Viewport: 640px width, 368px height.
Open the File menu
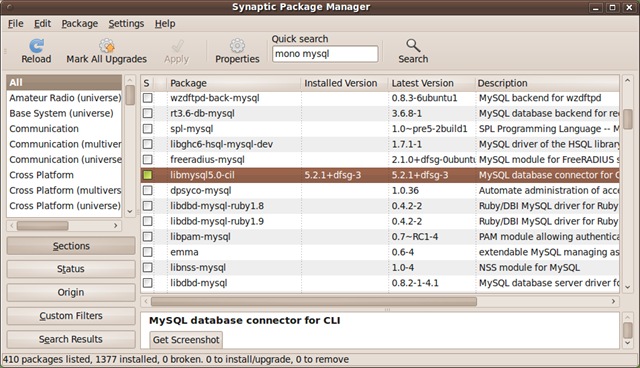(x=16, y=24)
